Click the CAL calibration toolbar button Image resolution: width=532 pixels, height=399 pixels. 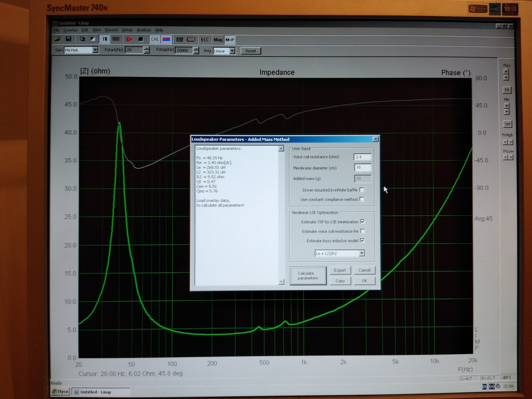[155, 39]
